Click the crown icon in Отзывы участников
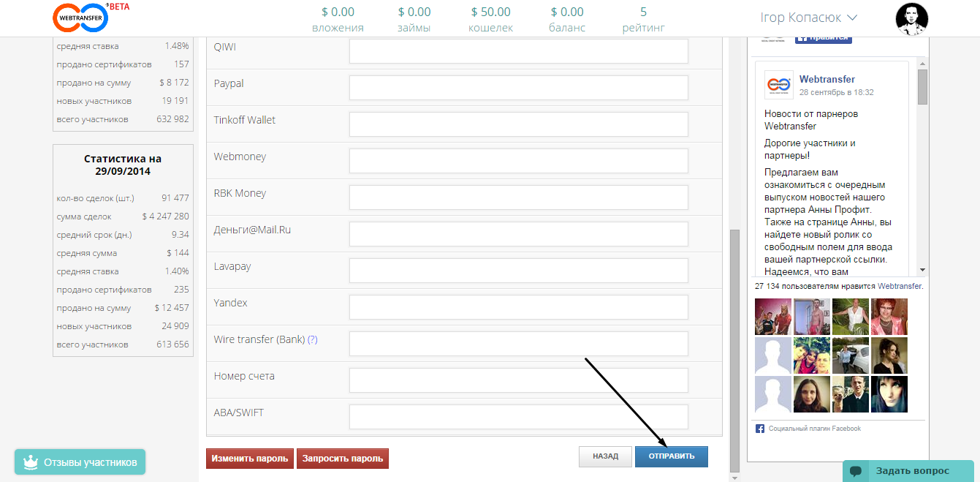The height and width of the screenshot is (482, 980). click(31, 462)
